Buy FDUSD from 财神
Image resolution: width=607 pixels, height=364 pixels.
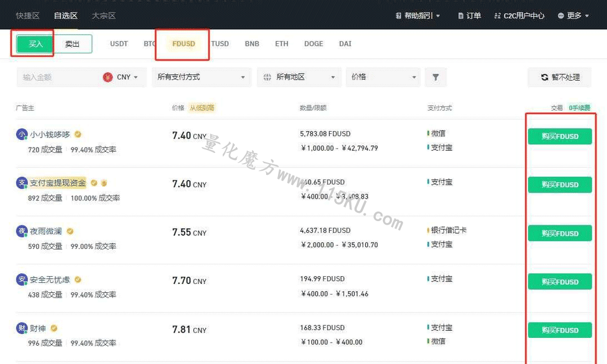click(560, 330)
